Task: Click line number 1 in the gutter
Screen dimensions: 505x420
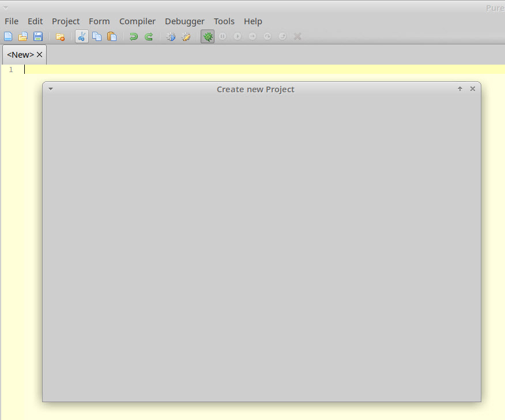Action: [x=11, y=70]
